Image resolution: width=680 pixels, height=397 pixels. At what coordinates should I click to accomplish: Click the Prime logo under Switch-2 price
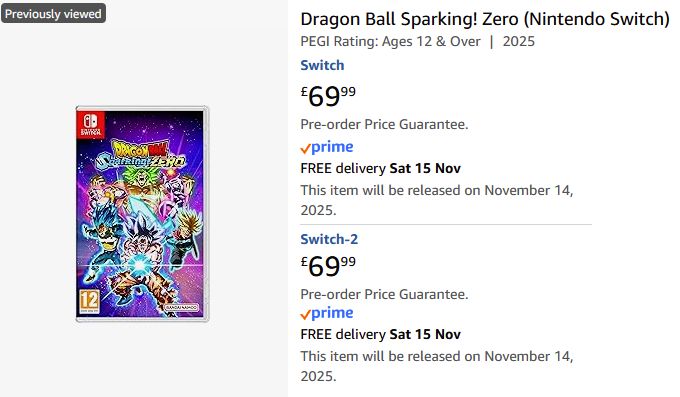[327, 313]
